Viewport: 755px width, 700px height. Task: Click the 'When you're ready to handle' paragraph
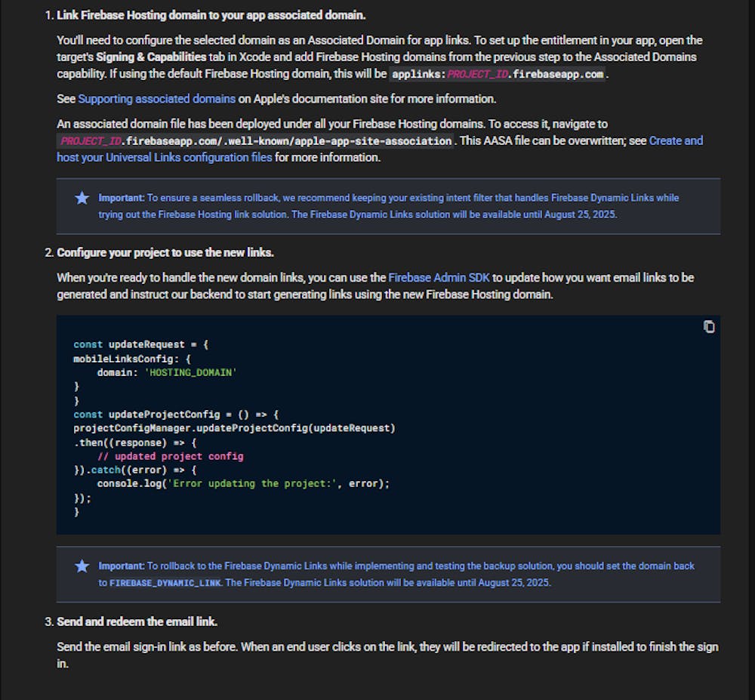375,286
